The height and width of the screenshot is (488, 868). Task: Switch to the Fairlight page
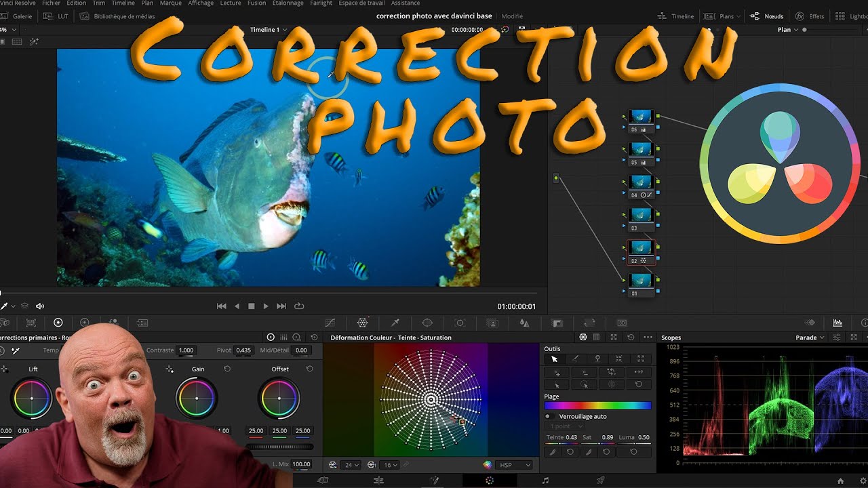[x=545, y=481]
